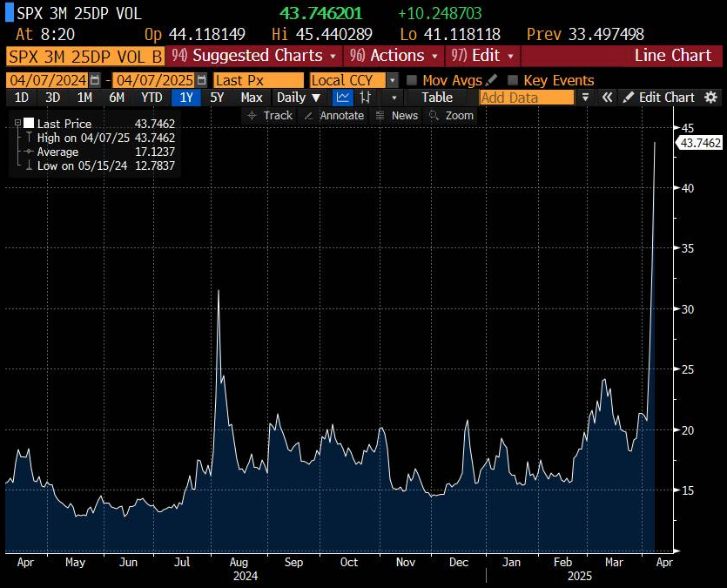Select the line chart type icon
The image size is (727, 588).
tap(342, 98)
